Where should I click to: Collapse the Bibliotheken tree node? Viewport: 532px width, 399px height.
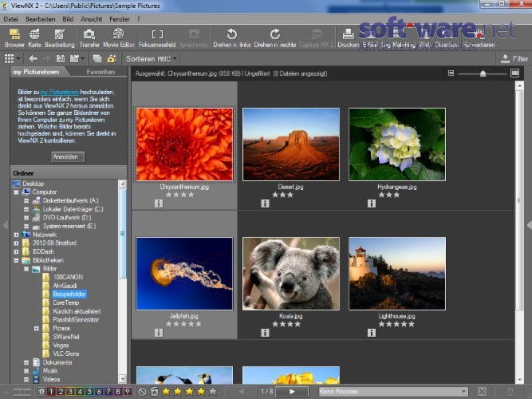click(x=16, y=260)
